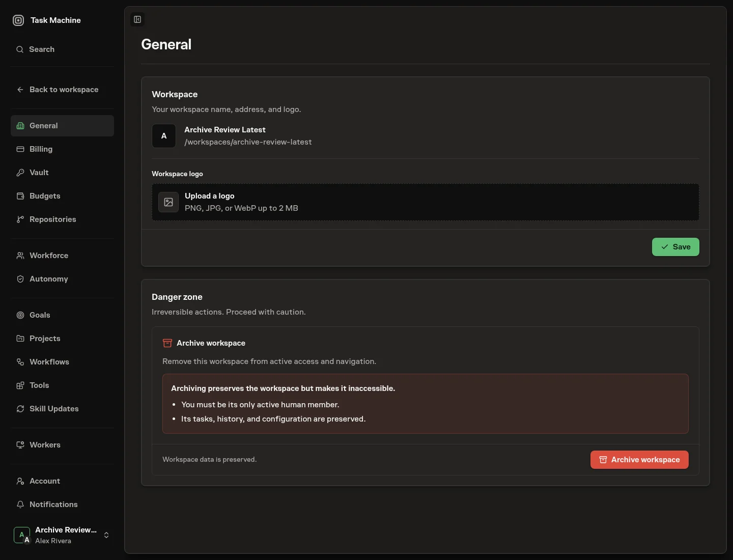This screenshot has height=560, width=733.
Task: Click the Workforce people icon
Action: (20, 256)
